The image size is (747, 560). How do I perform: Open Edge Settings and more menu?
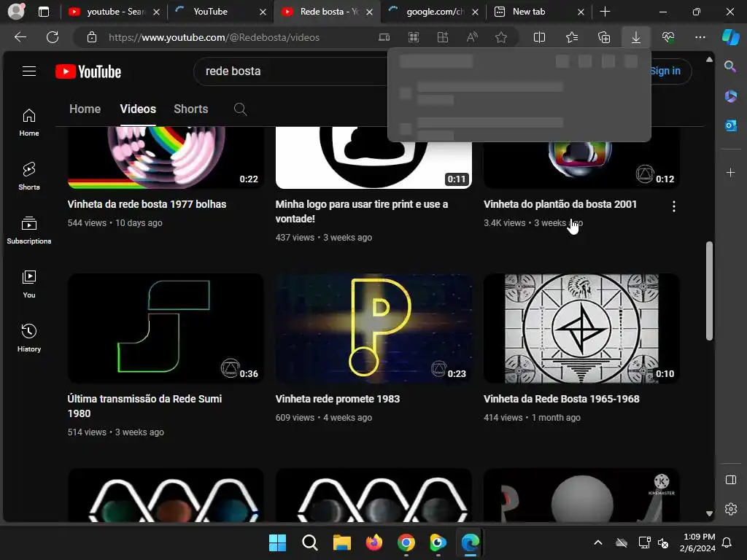pyautogui.click(x=700, y=37)
